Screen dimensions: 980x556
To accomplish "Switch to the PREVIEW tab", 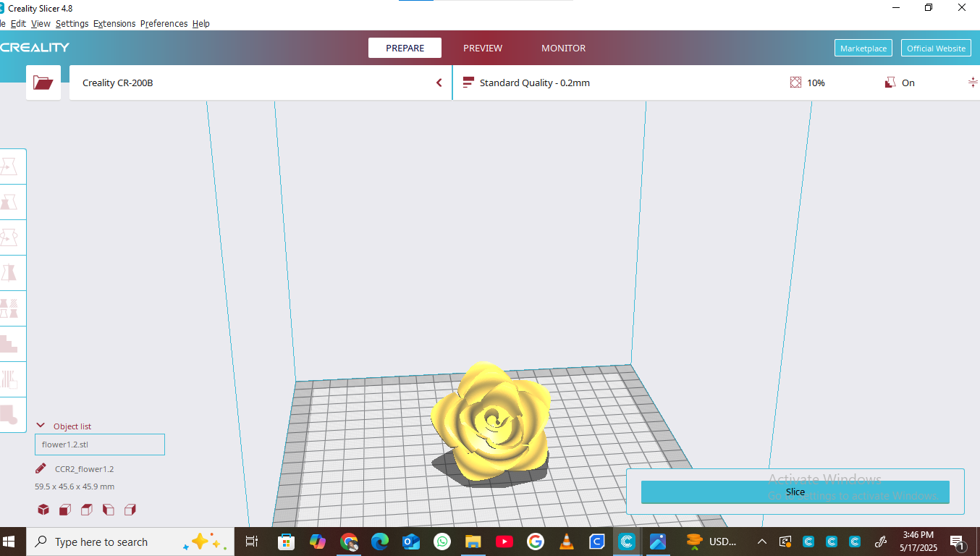I will 483,48.
